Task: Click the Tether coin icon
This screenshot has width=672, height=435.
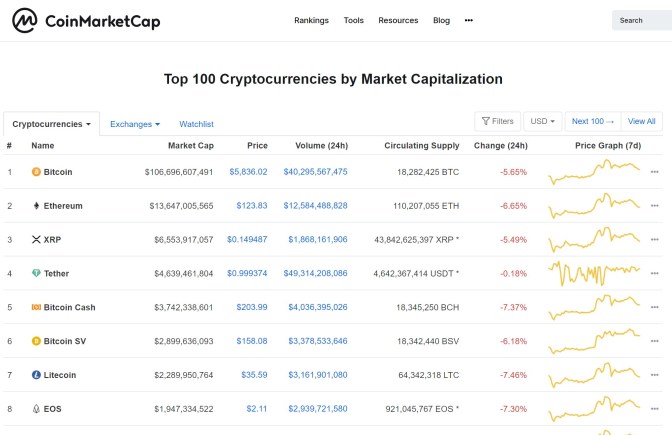Action: (x=36, y=273)
